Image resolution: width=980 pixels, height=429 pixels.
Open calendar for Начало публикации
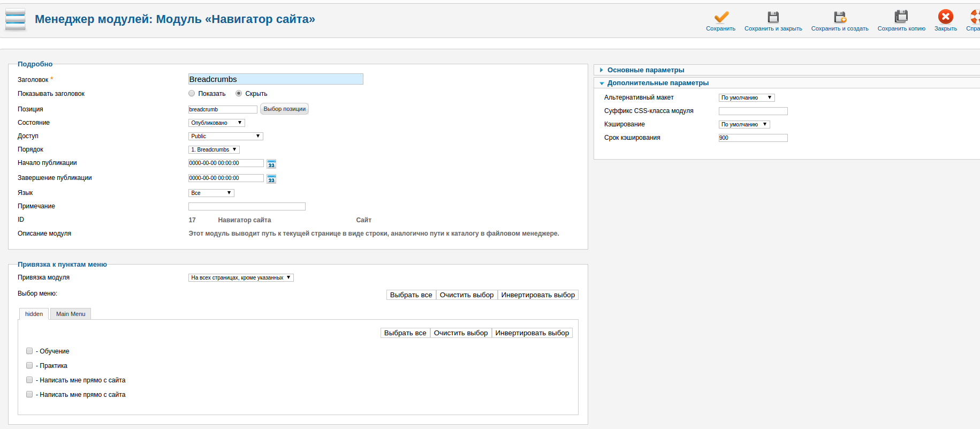click(x=271, y=164)
